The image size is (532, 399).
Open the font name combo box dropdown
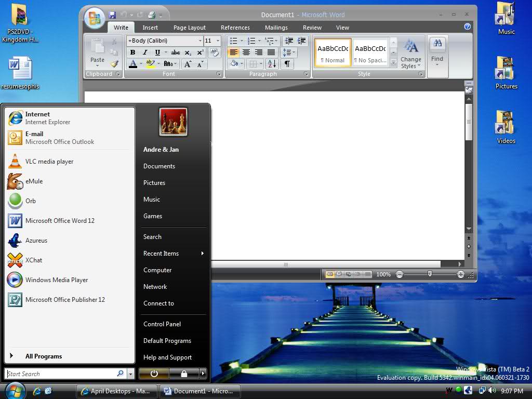click(x=200, y=41)
